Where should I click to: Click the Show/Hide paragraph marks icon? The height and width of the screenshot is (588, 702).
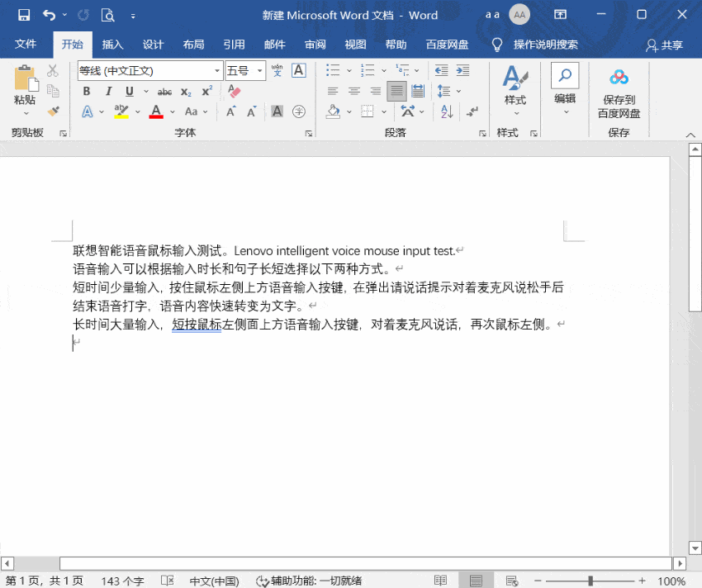472,111
